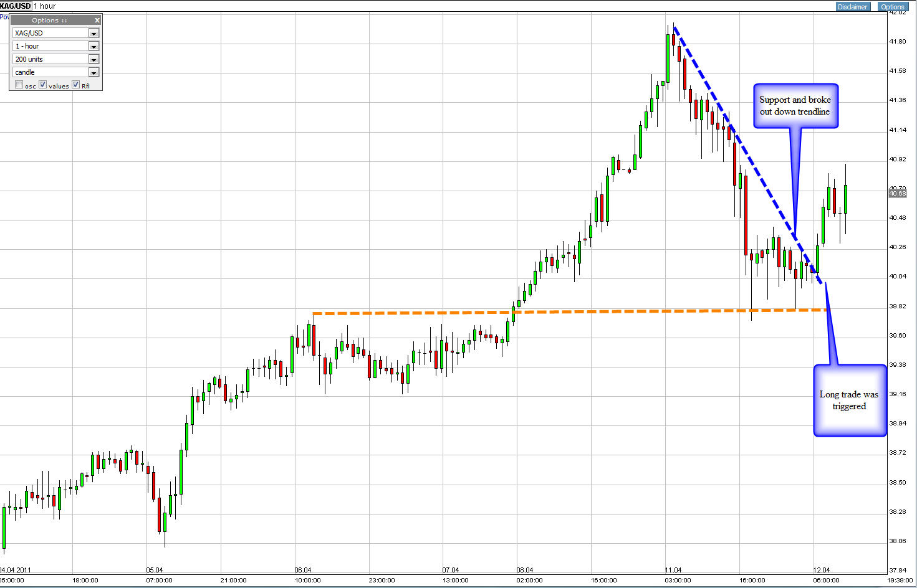Toggle the Rfi checkbox off
Screen dimensions: 917x588
76,85
